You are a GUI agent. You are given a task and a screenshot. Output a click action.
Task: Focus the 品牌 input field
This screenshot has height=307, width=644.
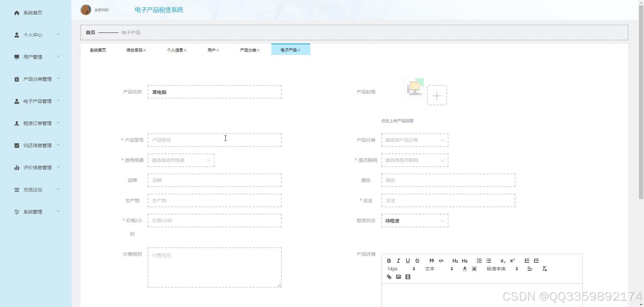(x=214, y=180)
